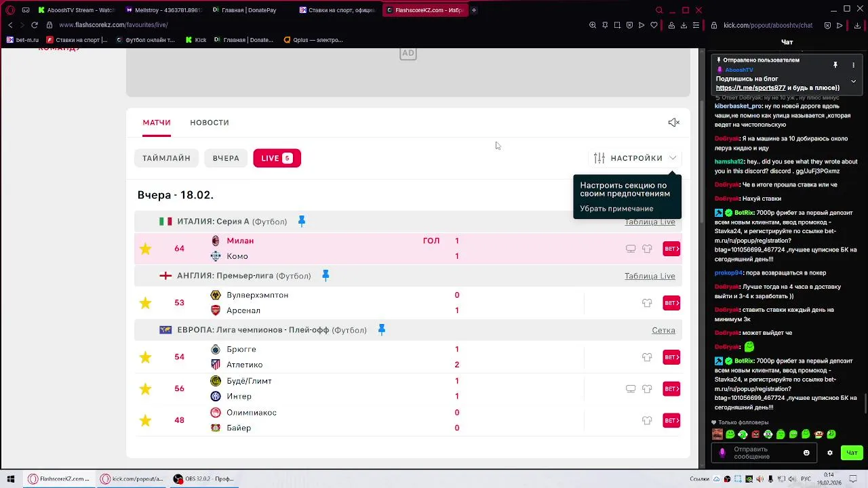Open BET button for Будё/Глимт – Интер
The image size is (868, 488).
point(671,389)
